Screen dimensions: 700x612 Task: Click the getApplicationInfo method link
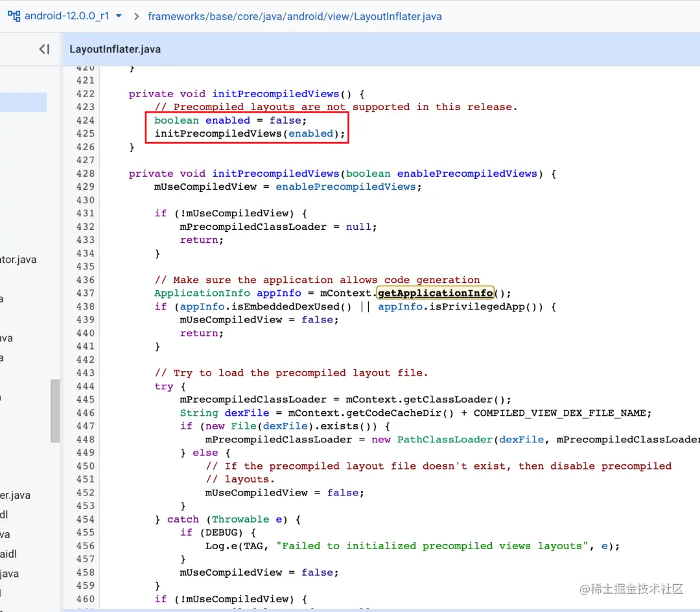[436, 293]
